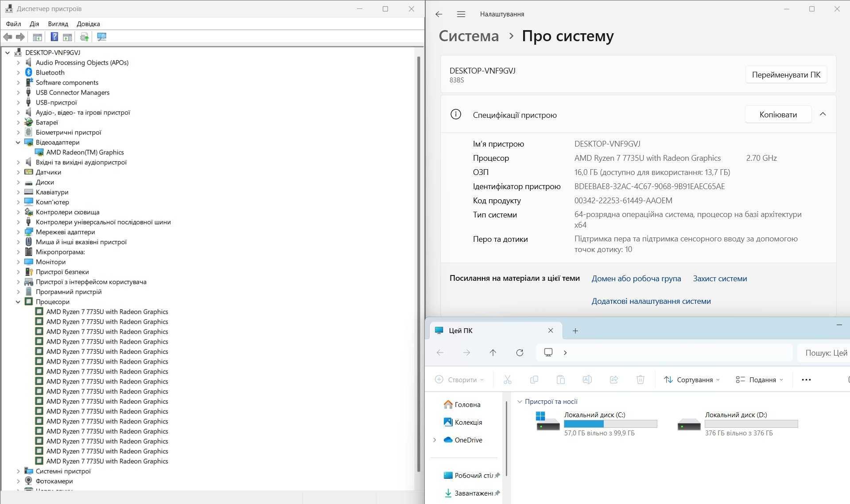Add a new tab in File Explorer
850x504 pixels.
pyautogui.click(x=575, y=331)
